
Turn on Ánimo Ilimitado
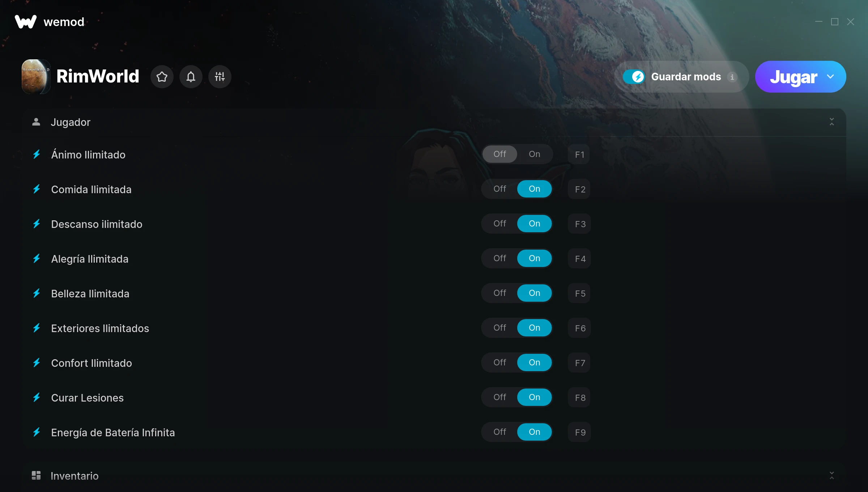(x=534, y=154)
